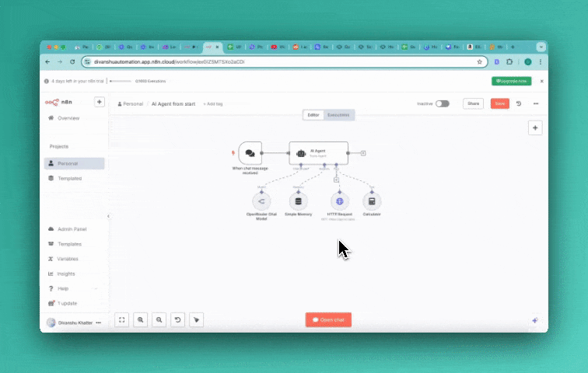Bookmark the page with the star icon
The image size is (588, 373).
point(479,62)
